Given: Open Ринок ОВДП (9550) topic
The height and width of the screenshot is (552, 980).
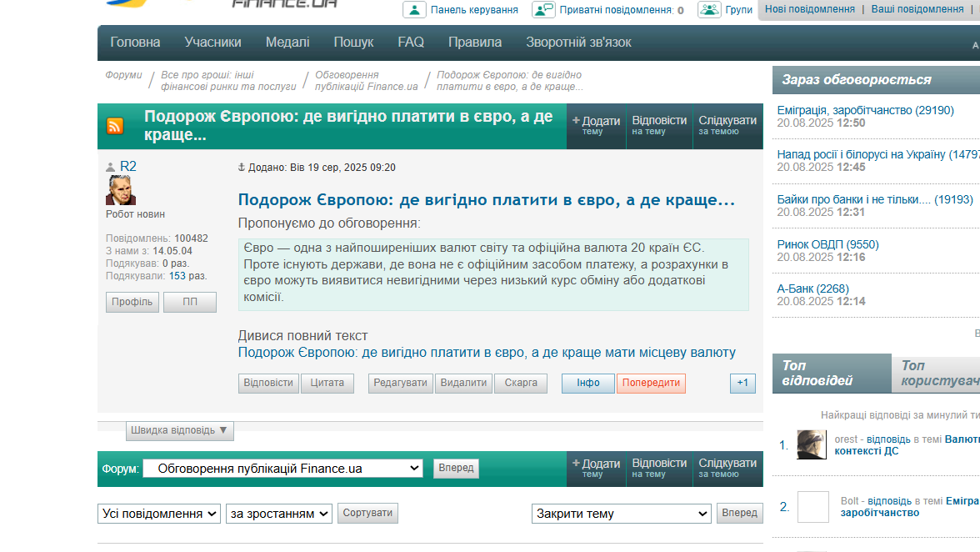Looking at the screenshot, I should tap(828, 244).
